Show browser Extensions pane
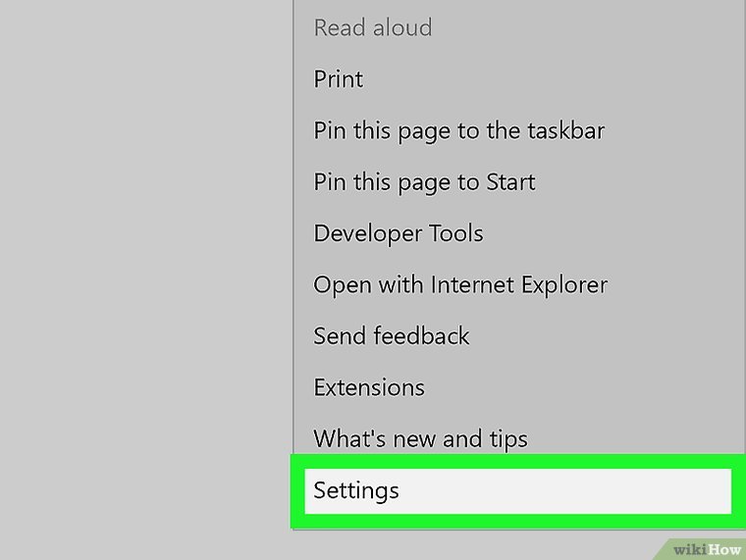The height and width of the screenshot is (560, 746). coord(368,387)
